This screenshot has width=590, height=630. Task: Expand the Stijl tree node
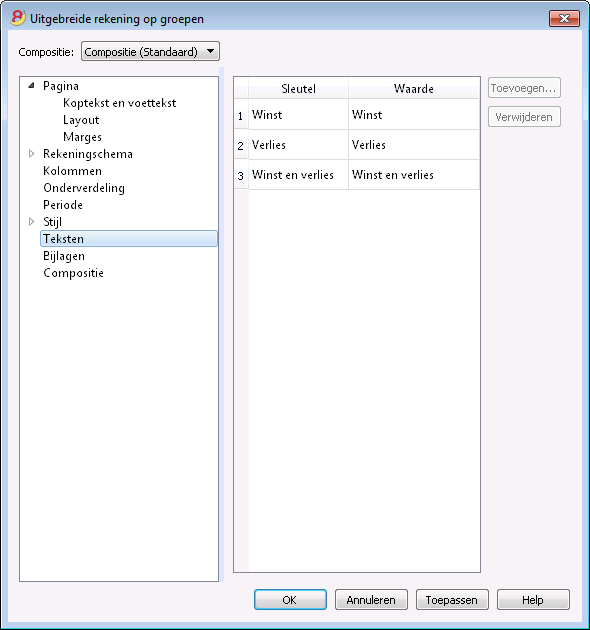point(31,221)
